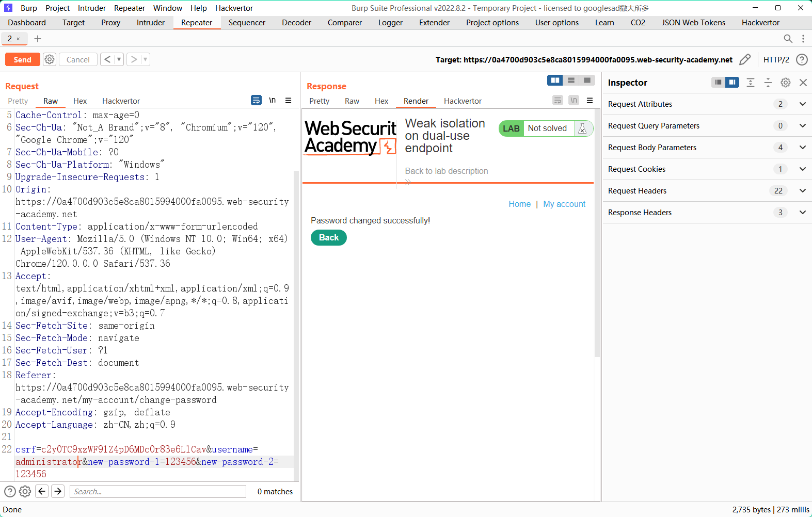Toggle non-printable characters \n in Request panel

[x=272, y=100]
